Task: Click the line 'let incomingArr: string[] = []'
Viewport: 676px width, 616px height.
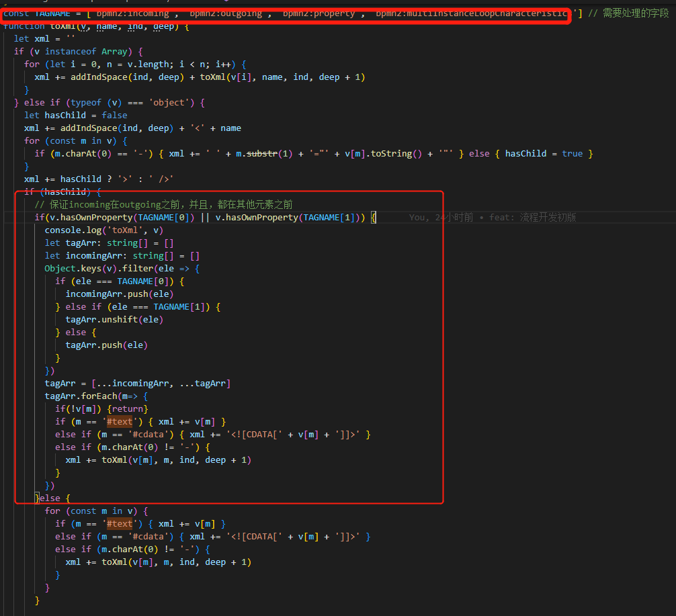Action: point(122,256)
